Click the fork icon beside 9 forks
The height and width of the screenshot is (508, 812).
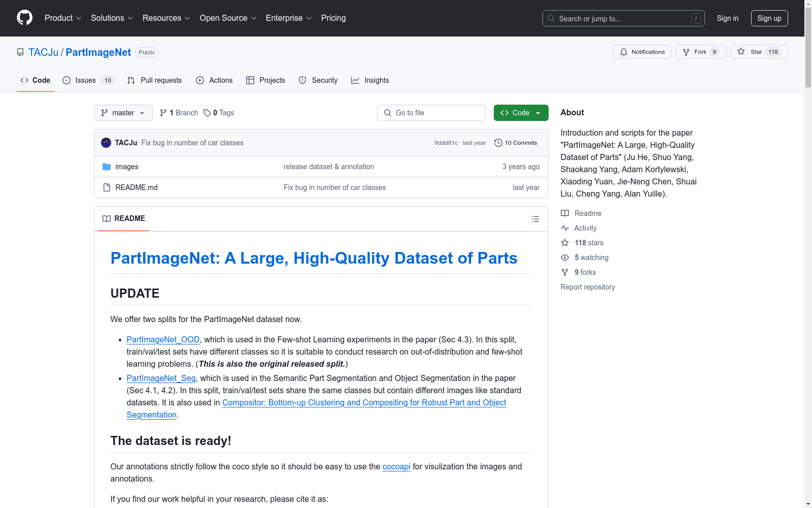click(565, 272)
